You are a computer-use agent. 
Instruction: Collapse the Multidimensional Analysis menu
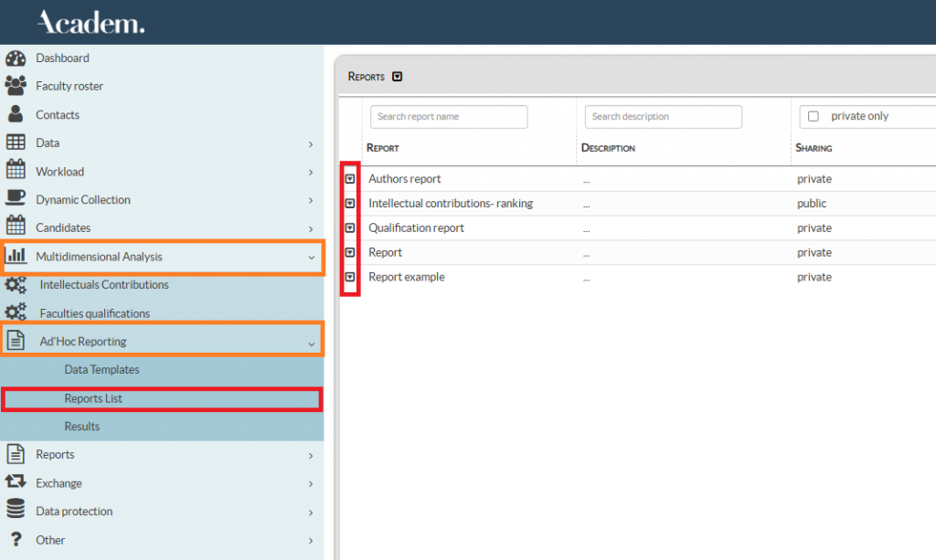311,258
